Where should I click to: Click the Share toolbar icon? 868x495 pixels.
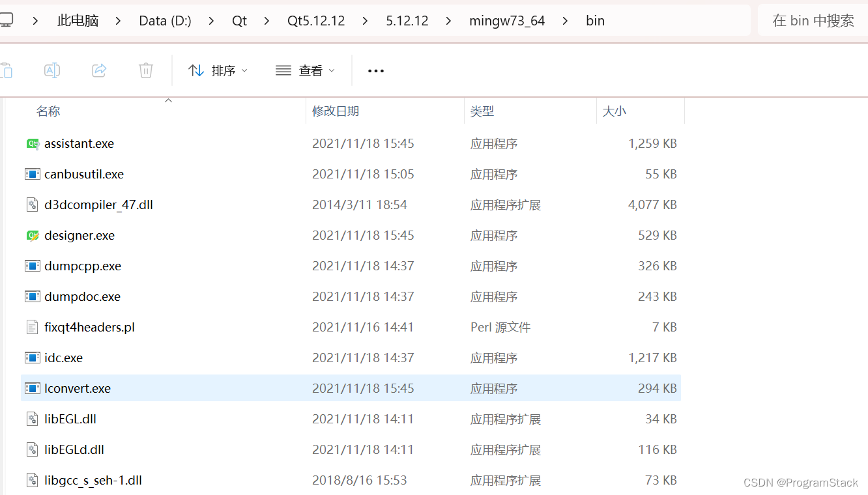(x=99, y=70)
